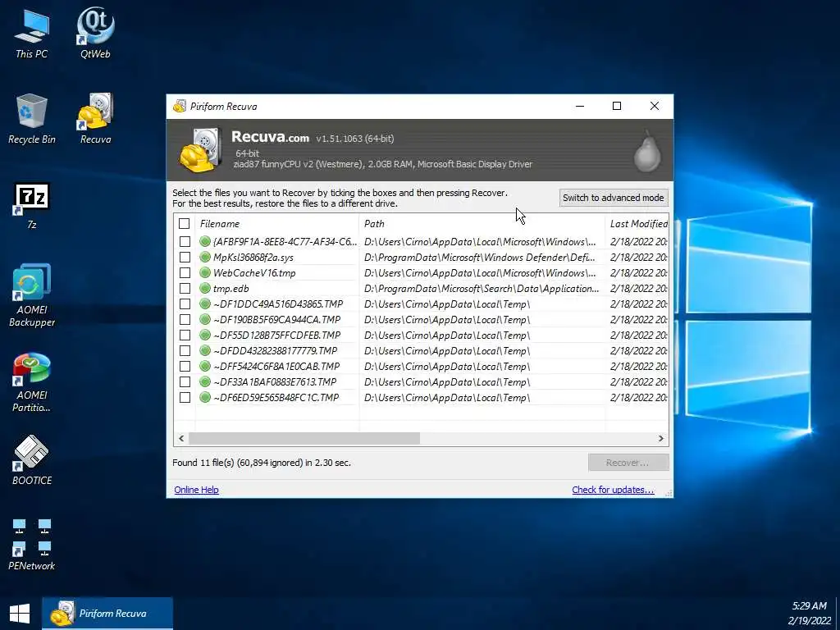
Task: Select the AOMEI Backupper shortcut
Action: (x=32, y=295)
